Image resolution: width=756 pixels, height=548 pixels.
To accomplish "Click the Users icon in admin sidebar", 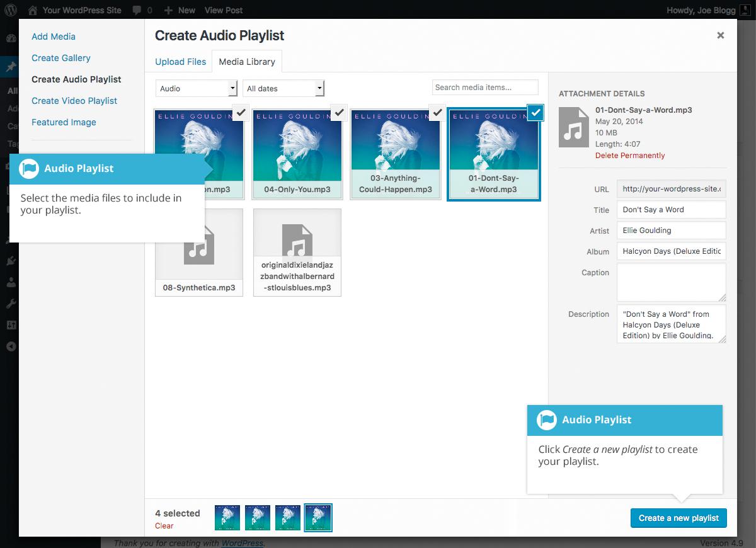I will 11,283.
